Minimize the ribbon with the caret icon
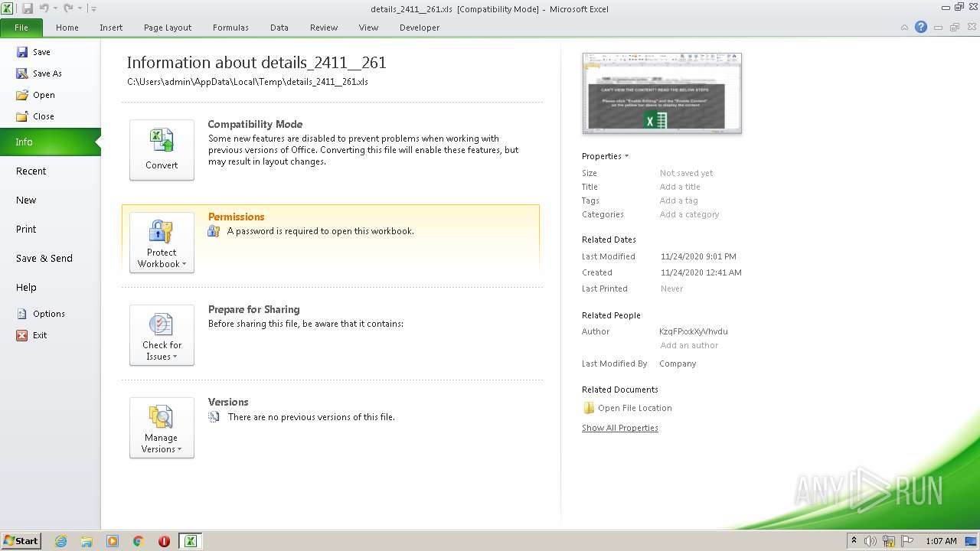 [904, 27]
